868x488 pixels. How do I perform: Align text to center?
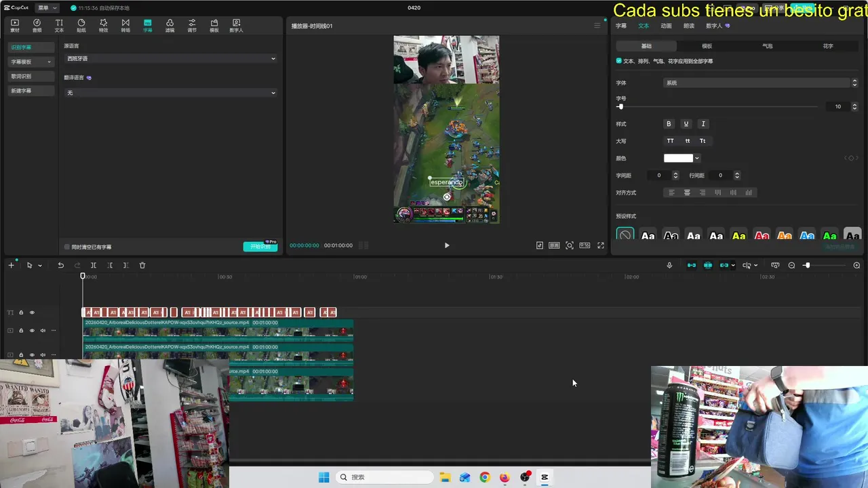687,192
